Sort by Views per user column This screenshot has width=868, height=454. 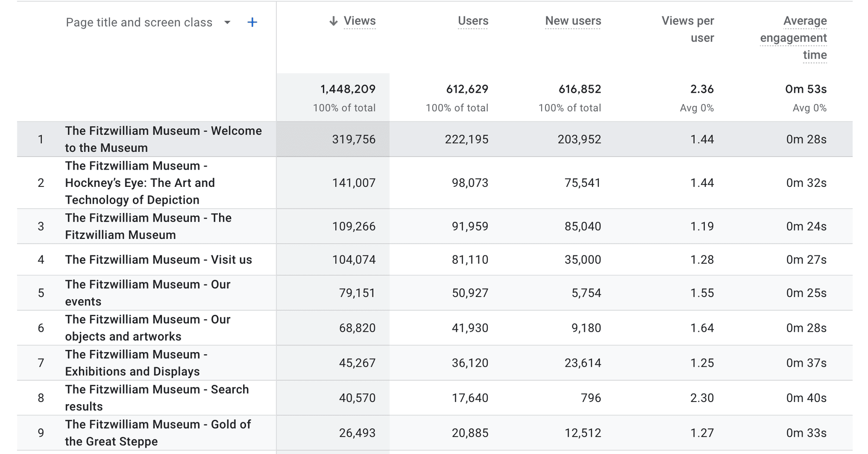click(x=688, y=29)
